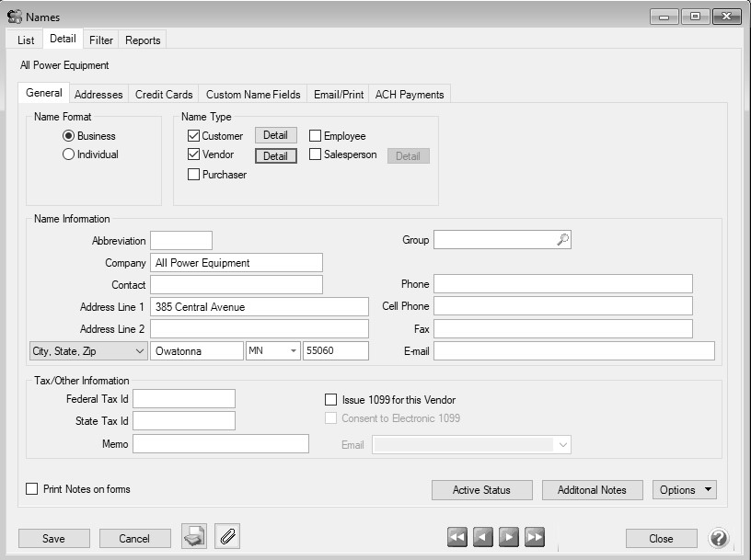Jump to the last record
The height and width of the screenshot is (560, 751).
[535, 537]
